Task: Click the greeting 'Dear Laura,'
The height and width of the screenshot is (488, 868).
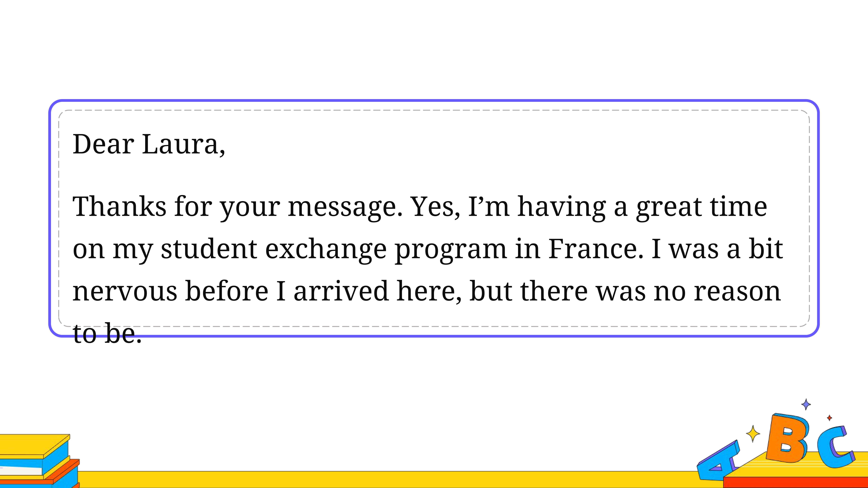Action: coord(149,144)
